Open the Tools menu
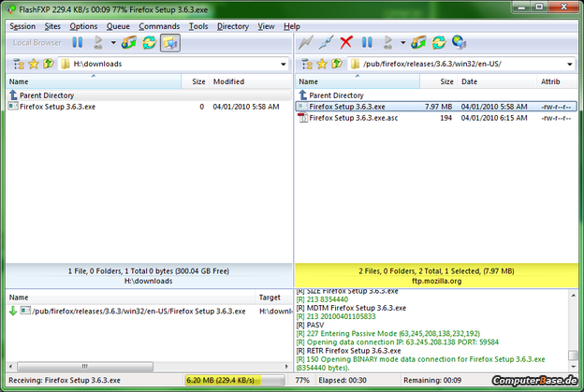The image size is (584, 392). pos(198,26)
